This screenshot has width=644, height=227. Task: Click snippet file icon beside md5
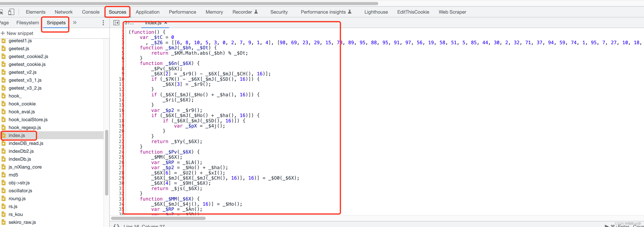tap(4, 175)
